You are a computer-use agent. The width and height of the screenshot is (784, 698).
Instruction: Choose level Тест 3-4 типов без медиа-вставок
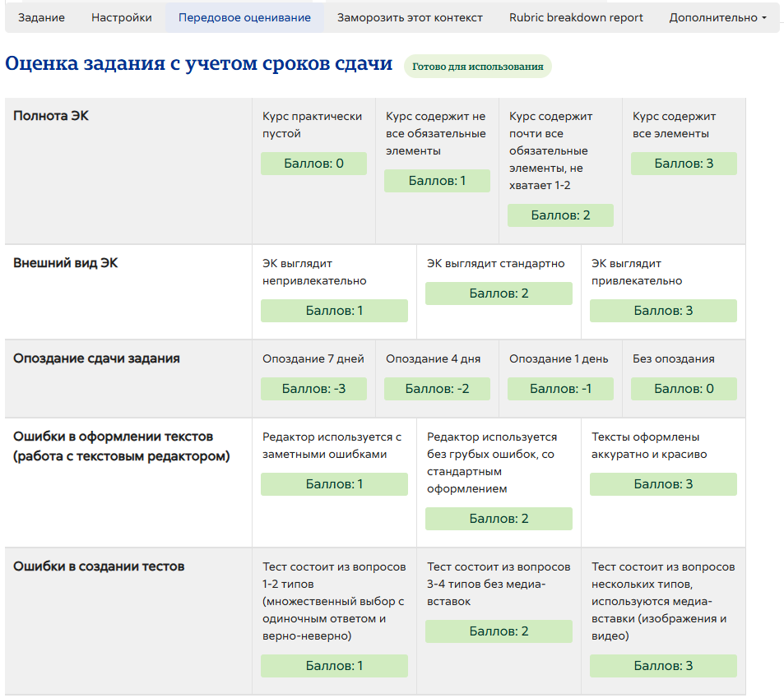[x=499, y=584]
